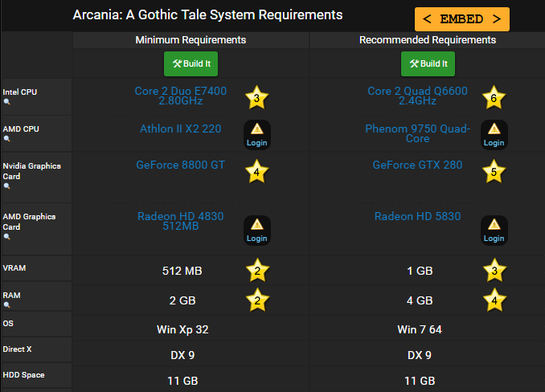Click Build It under Recommended Requirements
The width and height of the screenshot is (545, 392).
[x=428, y=63]
